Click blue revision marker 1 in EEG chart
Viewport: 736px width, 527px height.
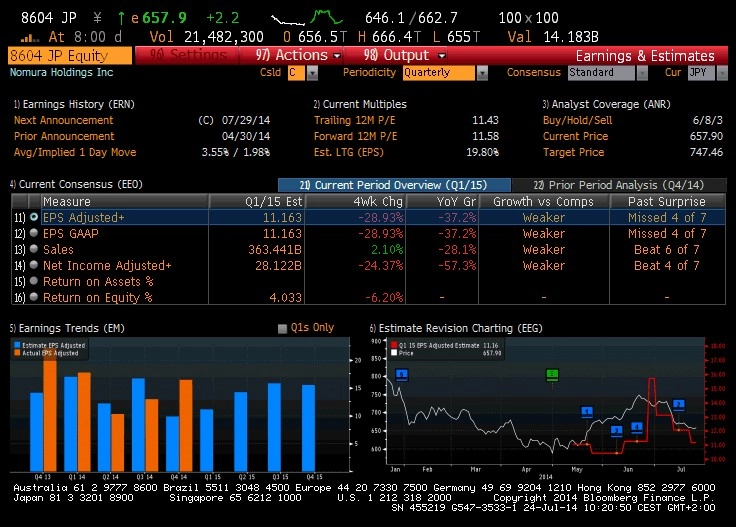pyautogui.click(x=587, y=412)
